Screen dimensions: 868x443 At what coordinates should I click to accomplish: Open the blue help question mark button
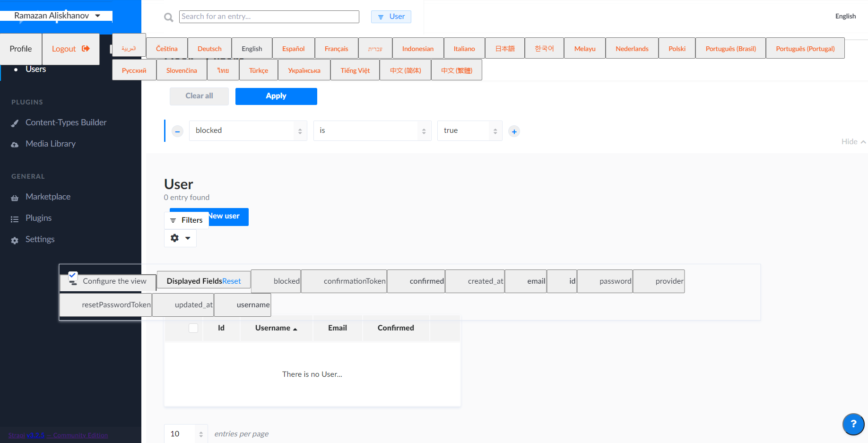click(853, 424)
